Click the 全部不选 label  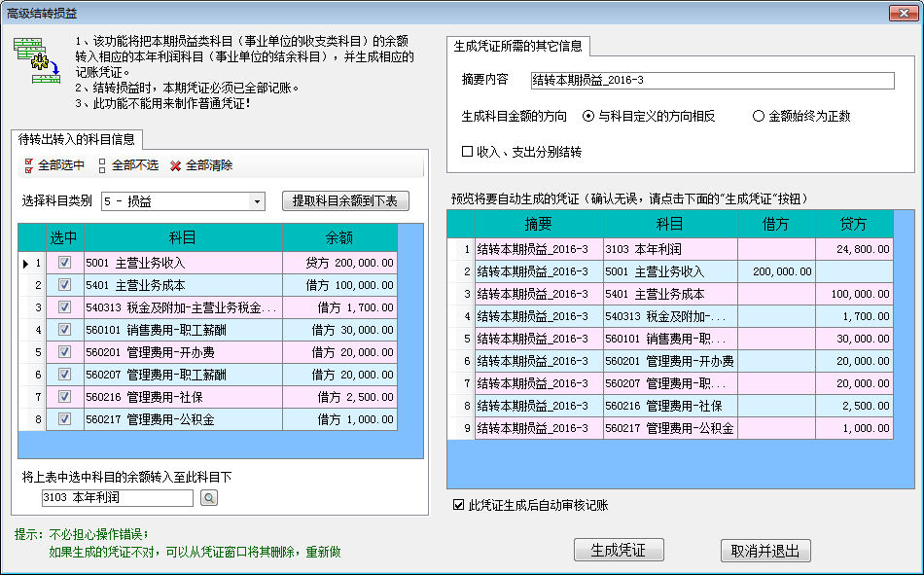click(135, 165)
